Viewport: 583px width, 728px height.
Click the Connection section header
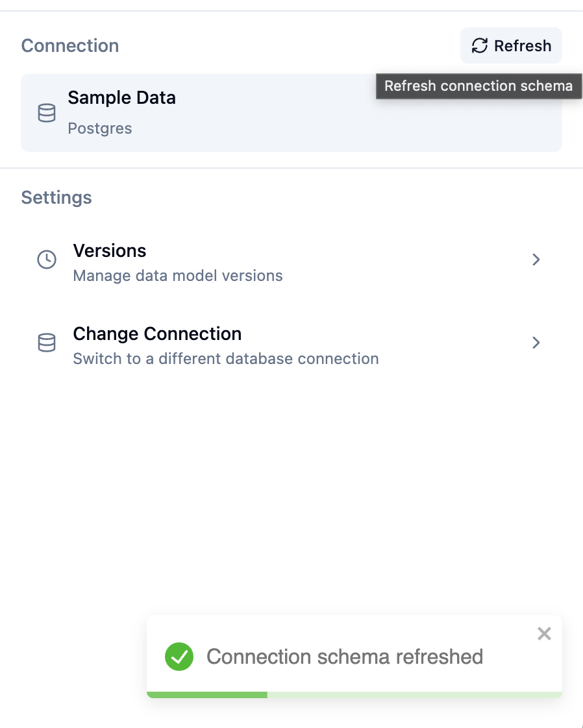69,45
